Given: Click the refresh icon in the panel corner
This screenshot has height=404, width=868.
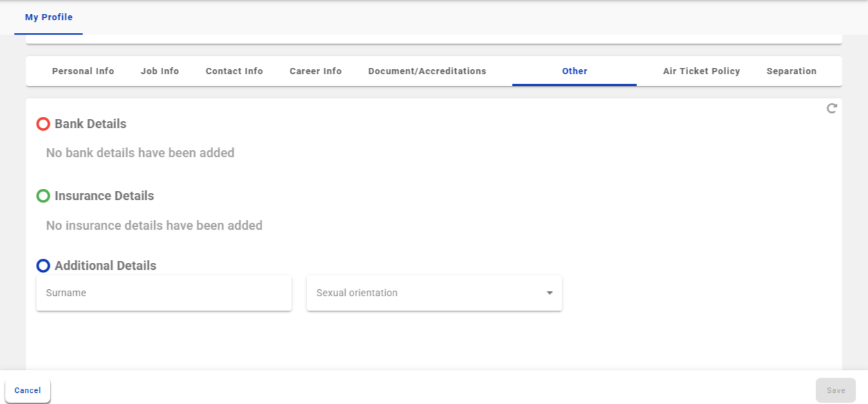Looking at the screenshot, I should click(x=831, y=109).
